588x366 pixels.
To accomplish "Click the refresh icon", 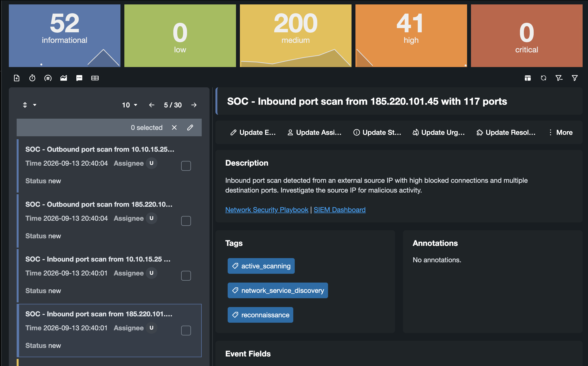I will point(543,78).
